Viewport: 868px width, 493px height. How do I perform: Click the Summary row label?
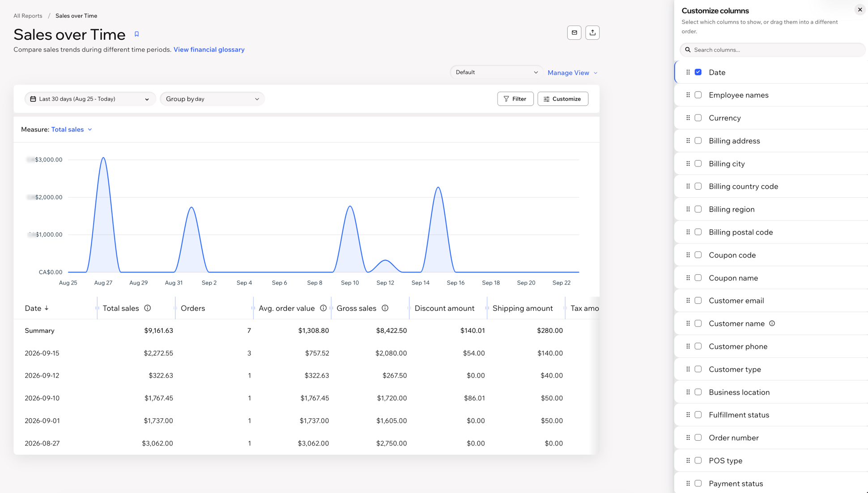(39, 331)
